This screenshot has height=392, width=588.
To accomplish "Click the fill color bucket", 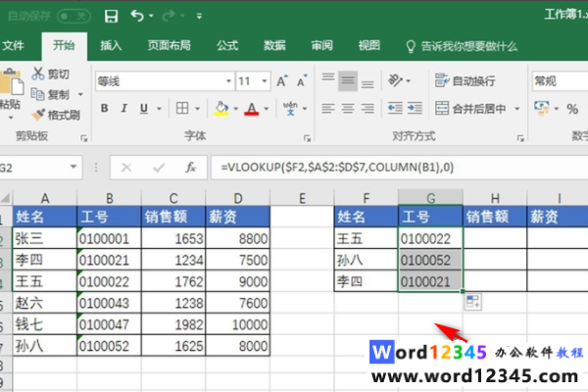I will (x=221, y=109).
